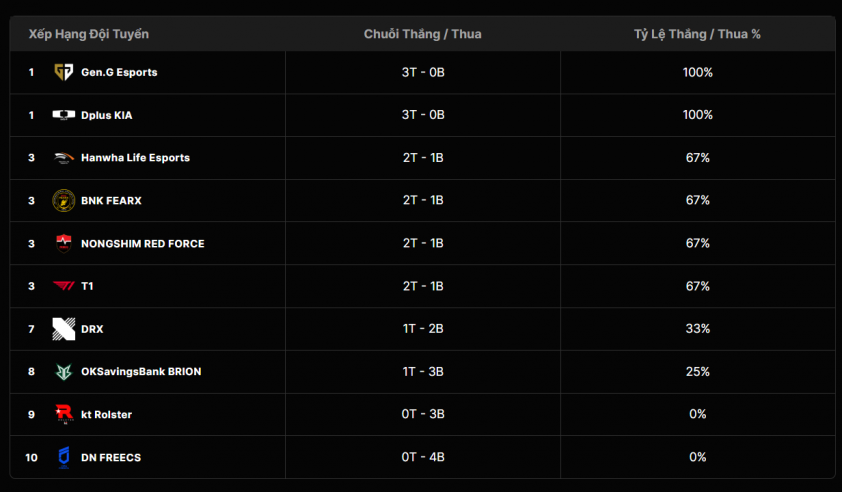This screenshot has height=492, width=842.
Task: Open the Gen.G Esports team name
Action: 119,72
